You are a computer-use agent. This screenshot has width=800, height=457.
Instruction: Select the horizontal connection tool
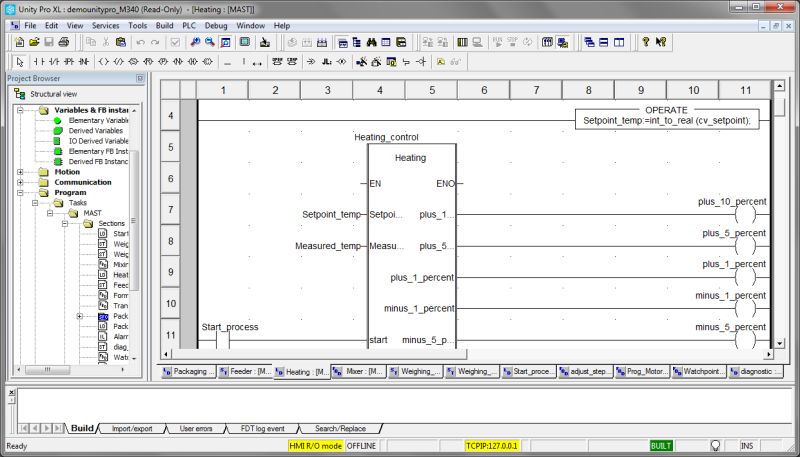point(228,62)
